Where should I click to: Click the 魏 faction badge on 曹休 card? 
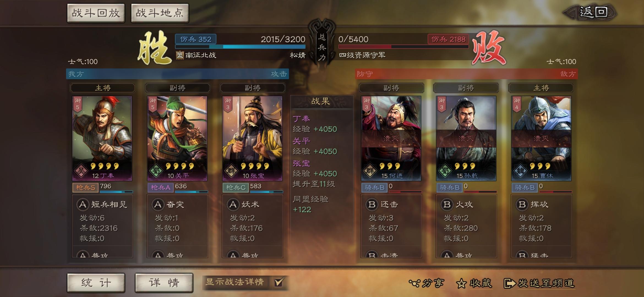coord(520,171)
